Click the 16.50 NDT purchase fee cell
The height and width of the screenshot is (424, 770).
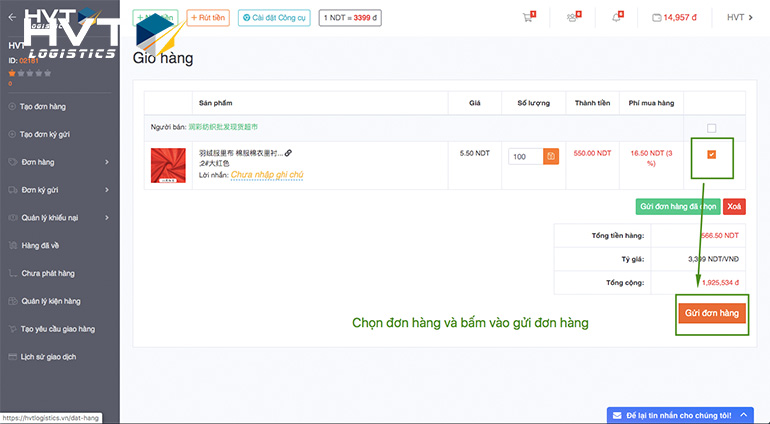[651, 158]
